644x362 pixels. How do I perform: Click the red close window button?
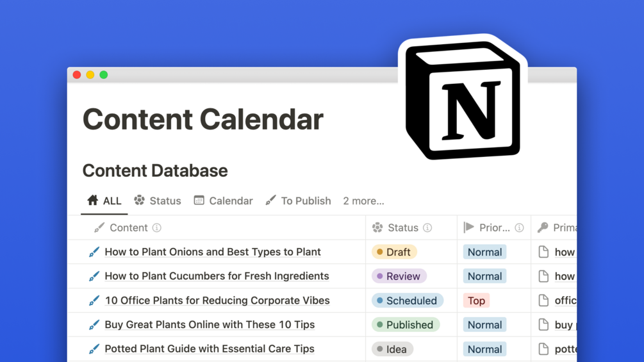(77, 75)
